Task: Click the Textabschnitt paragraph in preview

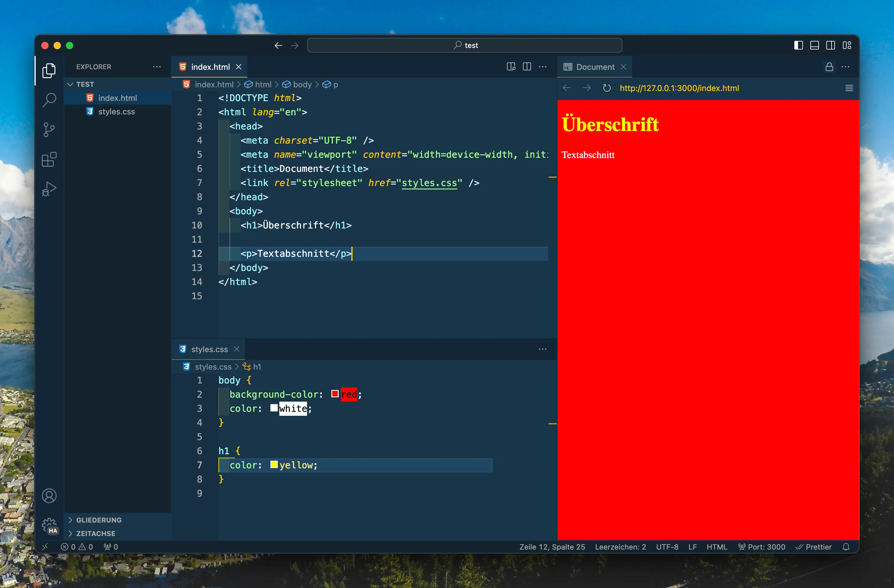Action: (588, 155)
